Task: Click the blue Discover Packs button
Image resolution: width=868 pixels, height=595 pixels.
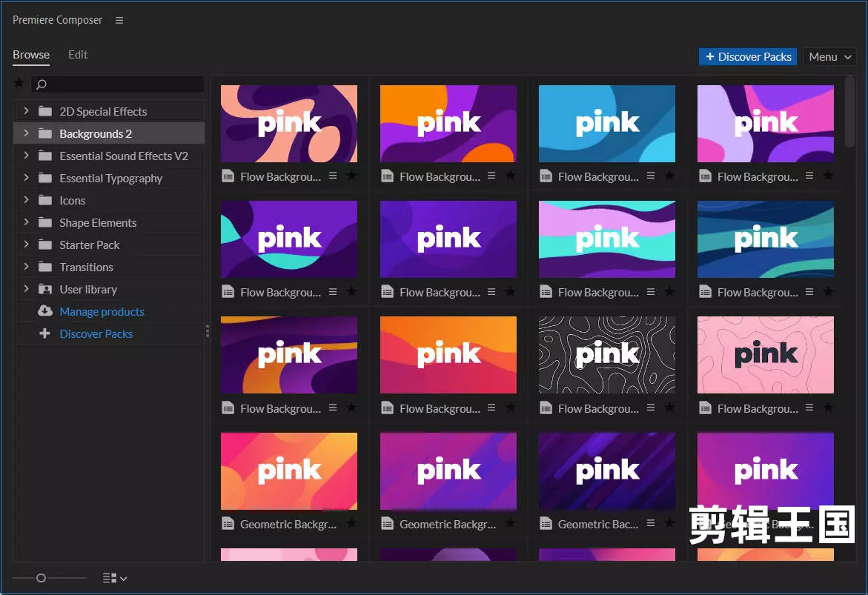Action: tap(747, 56)
